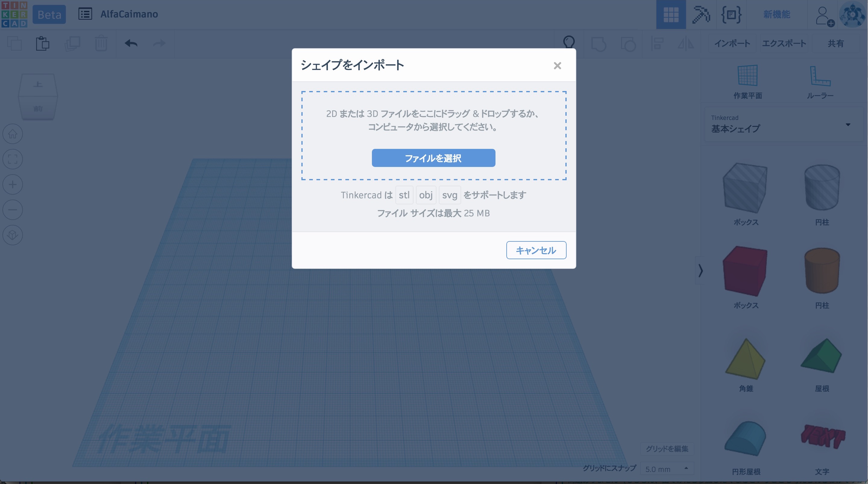Open the Codeblocks braces icon
Viewport: 868px width, 484px height.
tap(731, 14)
